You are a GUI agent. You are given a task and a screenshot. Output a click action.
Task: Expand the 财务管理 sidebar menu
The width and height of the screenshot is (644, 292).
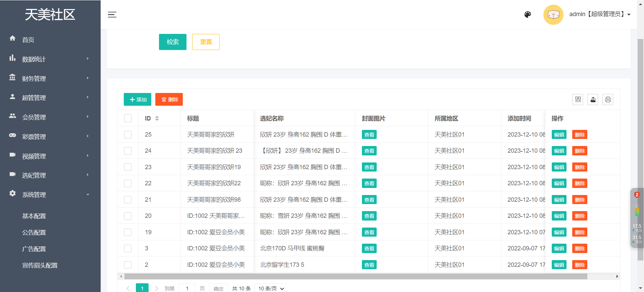point(50,79)
